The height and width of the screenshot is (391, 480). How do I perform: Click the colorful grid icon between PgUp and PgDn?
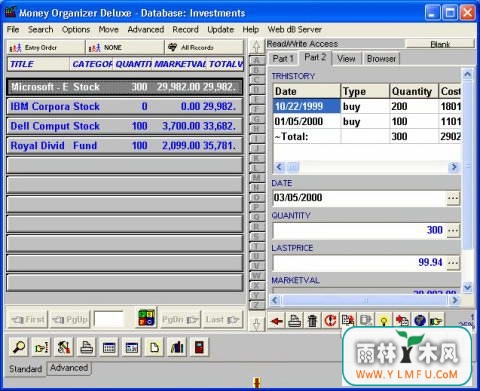pyautogui.click(x=146, y=318)
